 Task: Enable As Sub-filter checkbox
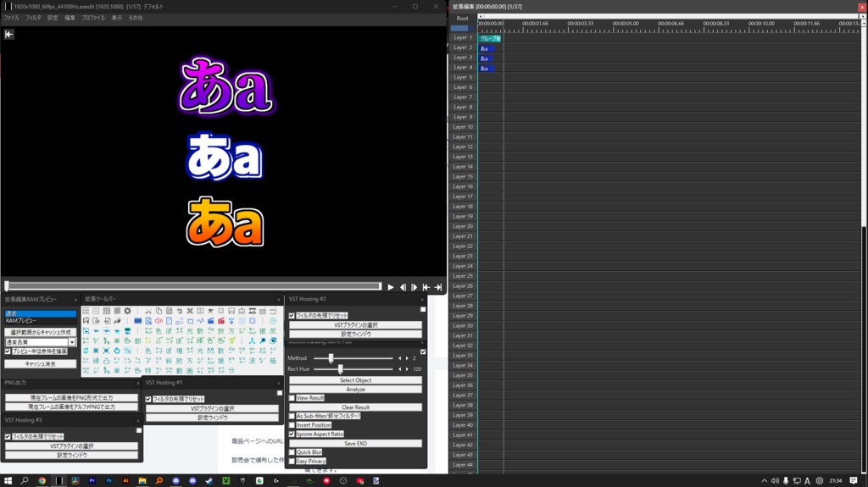pyautogui.click(x=292, y=416)
